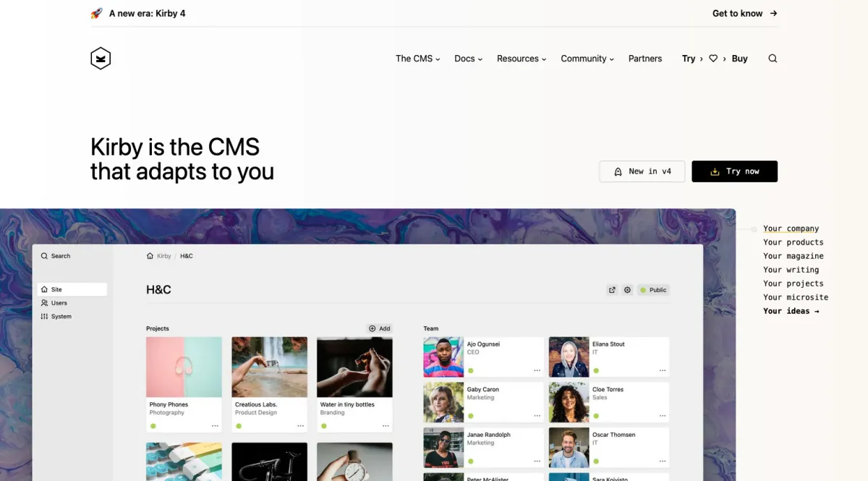Toggle the Public status button
868x481 pixels.
tap(653, 290)
